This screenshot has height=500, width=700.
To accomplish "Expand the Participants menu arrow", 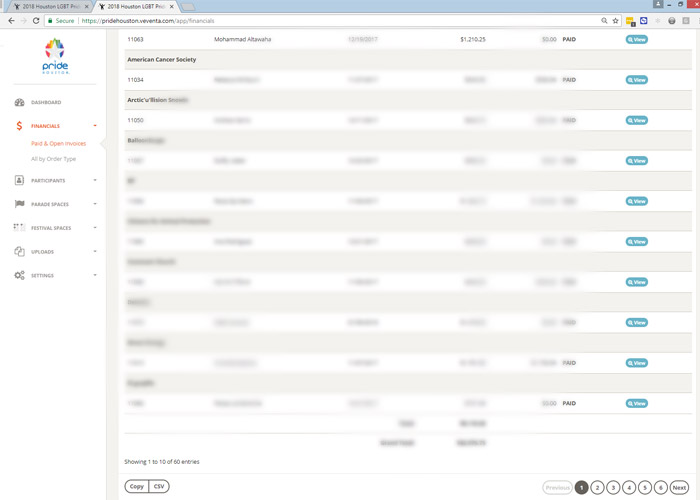I will 95,180.
